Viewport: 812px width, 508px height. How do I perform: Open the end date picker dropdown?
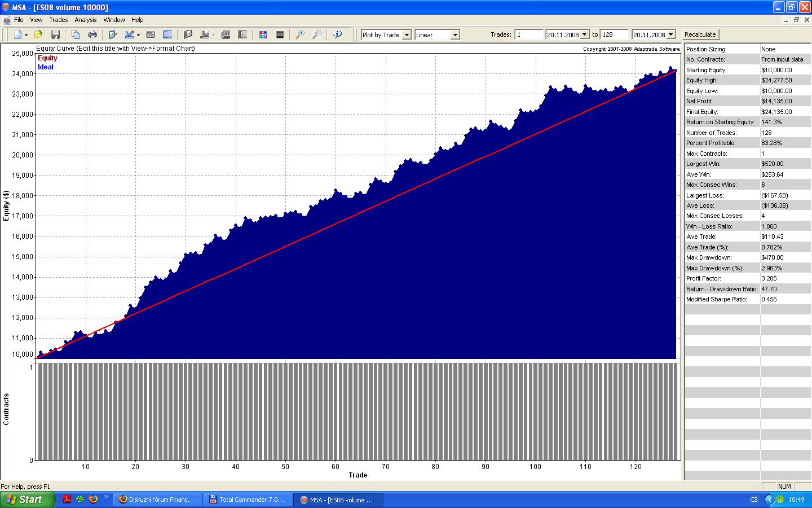tap(671, 35)
